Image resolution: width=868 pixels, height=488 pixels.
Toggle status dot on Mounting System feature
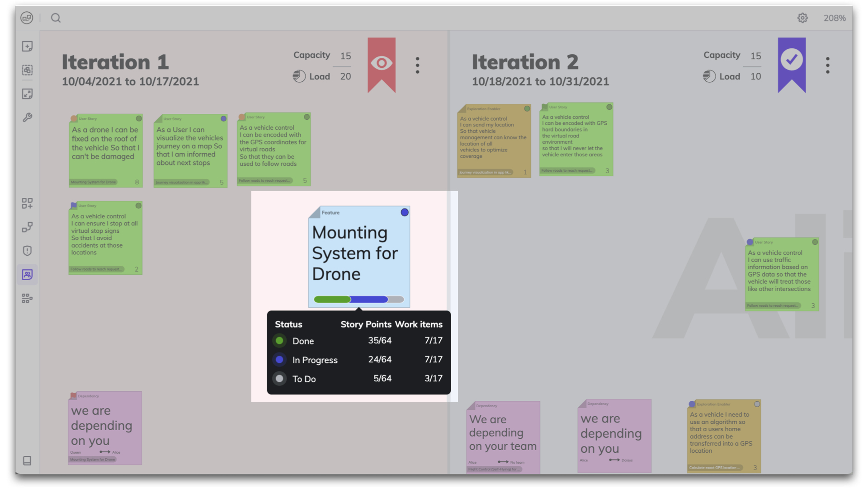[x=405, y=212]
